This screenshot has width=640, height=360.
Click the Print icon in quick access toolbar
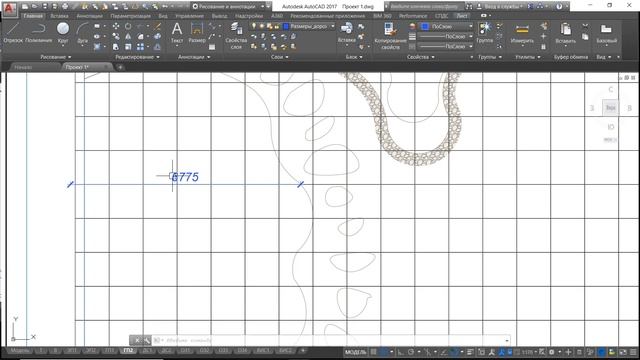64,7
